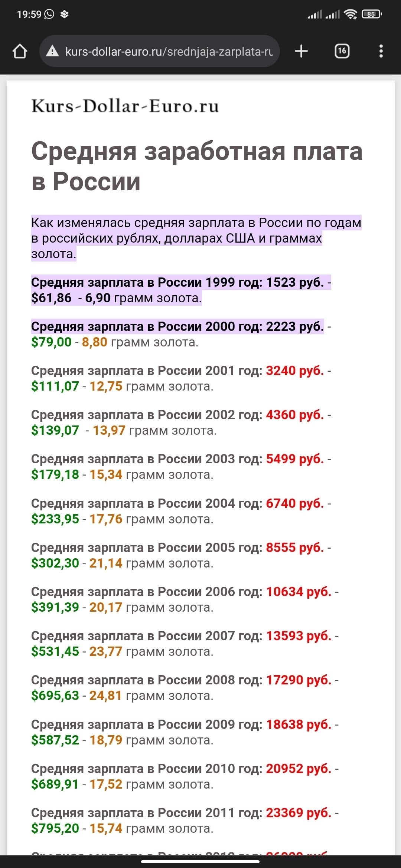401x868 pixels.
Task: Tap the site security warning icon
Action: coord(52,51)
